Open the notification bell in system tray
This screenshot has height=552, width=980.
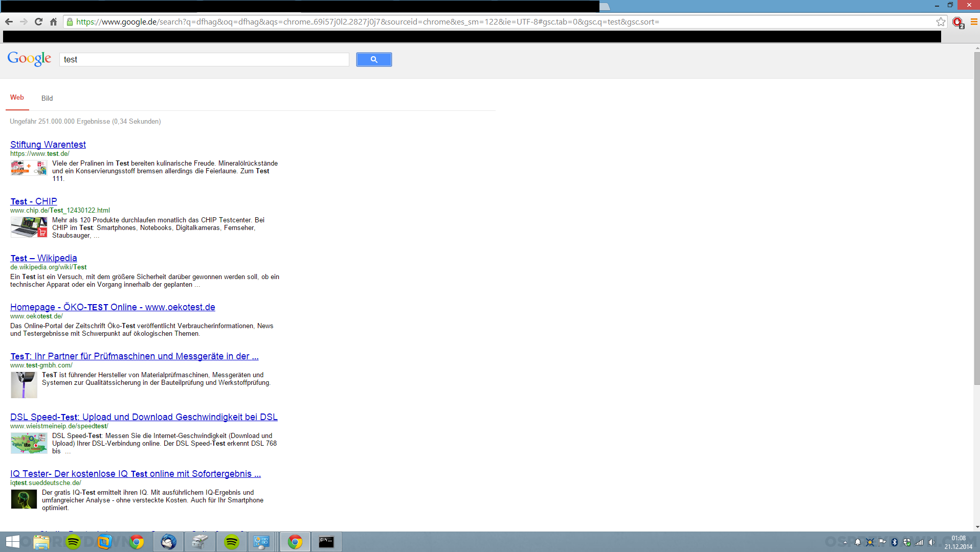[x=858, y=542]
